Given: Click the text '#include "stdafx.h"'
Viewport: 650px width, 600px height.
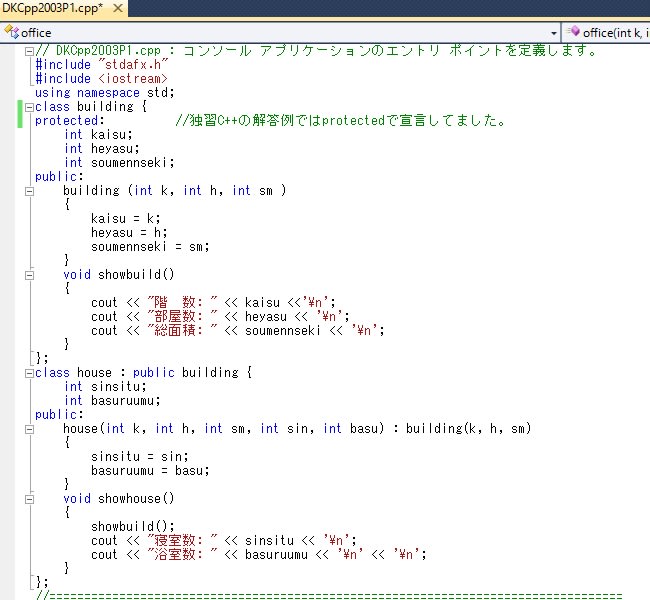Looking at the screenshot, I should tap(102, 65).
